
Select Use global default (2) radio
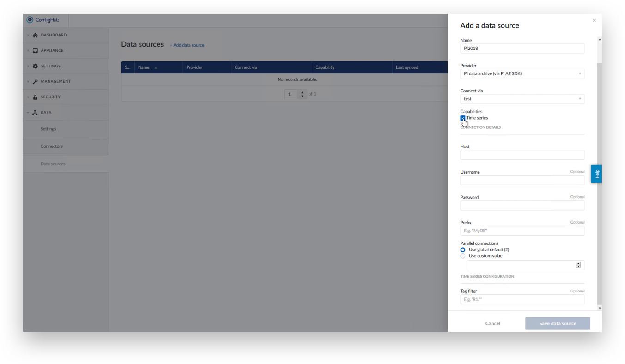click(x=463, y=249)
